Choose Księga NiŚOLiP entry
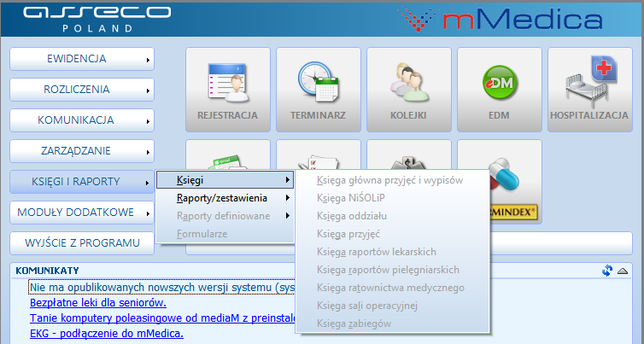 [x=392, y=198]
